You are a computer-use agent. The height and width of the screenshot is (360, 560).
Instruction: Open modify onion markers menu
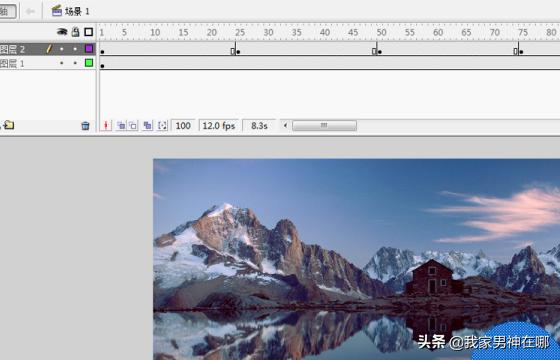tap(162, 125)
